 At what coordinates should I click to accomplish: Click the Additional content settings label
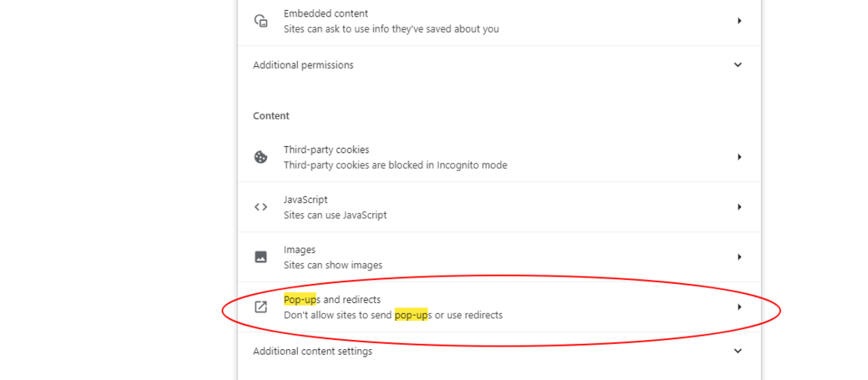pyautogui.click(x=312, y=352)
